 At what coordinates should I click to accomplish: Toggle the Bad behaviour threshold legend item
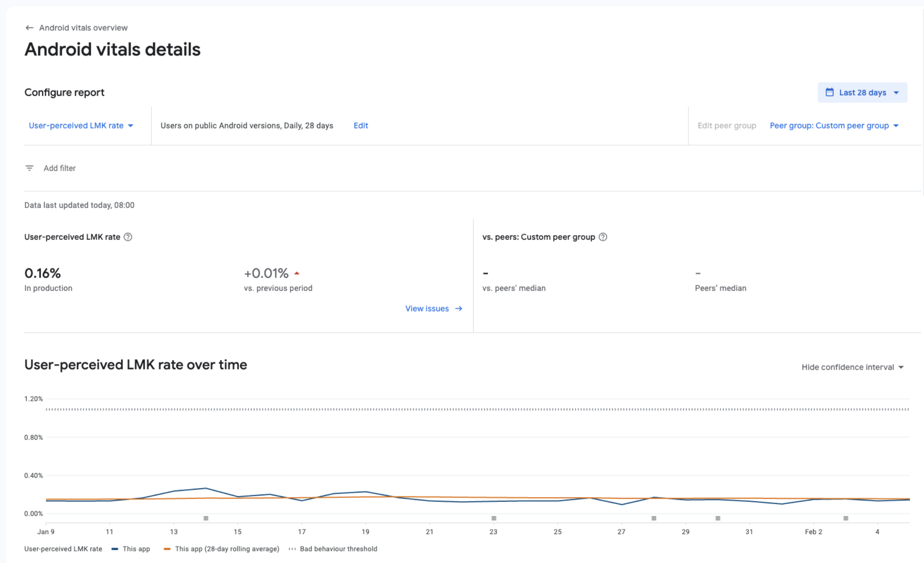tap(338, 549)
